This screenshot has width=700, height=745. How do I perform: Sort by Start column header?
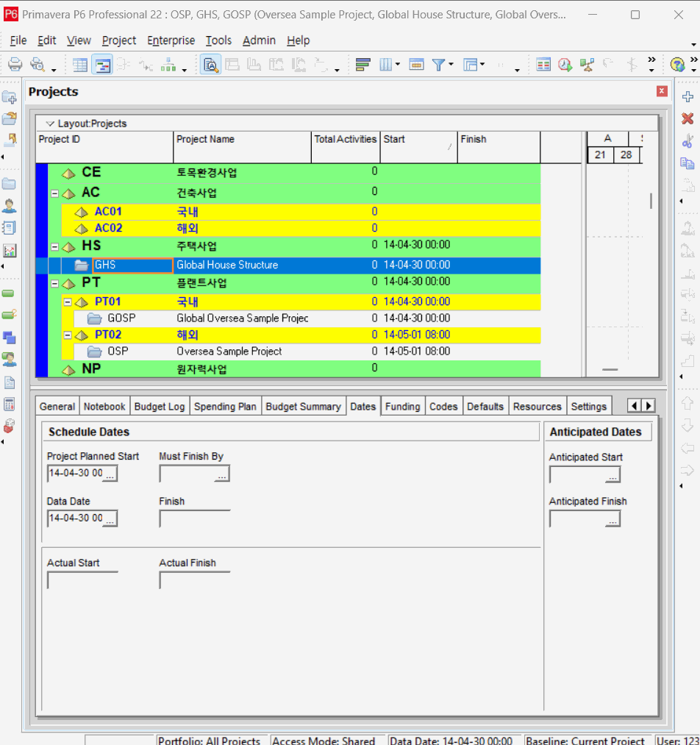418,146
